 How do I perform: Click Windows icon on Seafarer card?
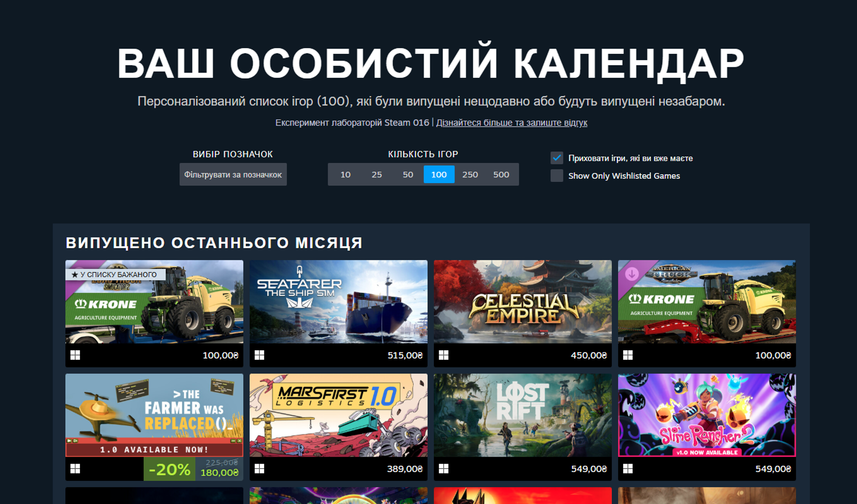tap(260, 355)
